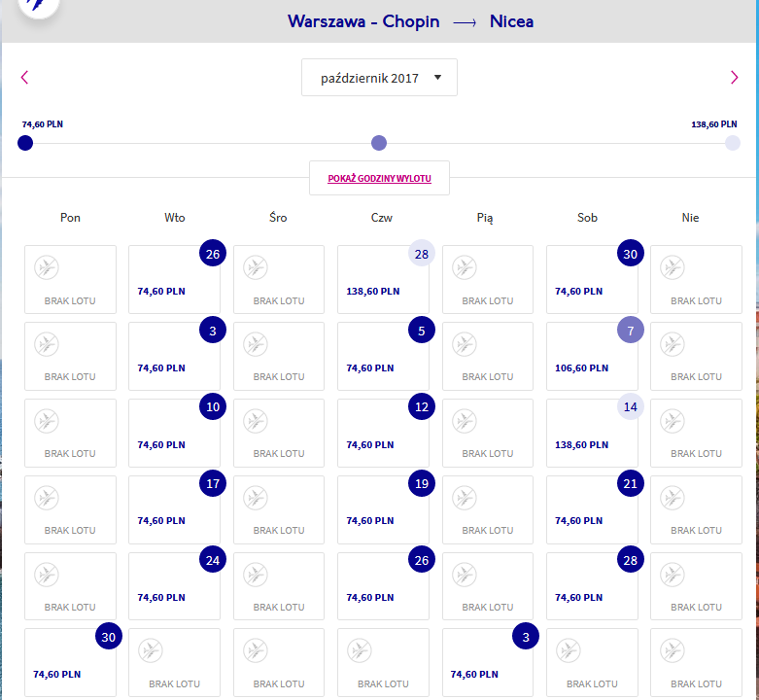Click POKAŻ GODZINY WYLOTU link

(x=379, y=178)
